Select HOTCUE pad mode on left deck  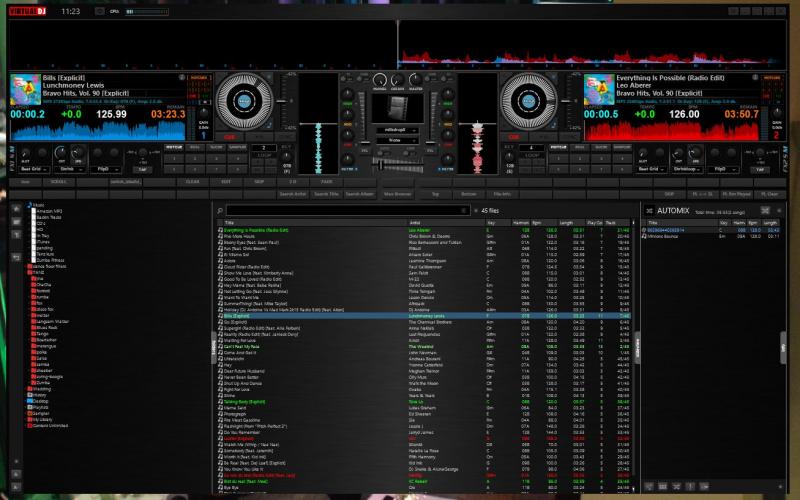[173, 147]
